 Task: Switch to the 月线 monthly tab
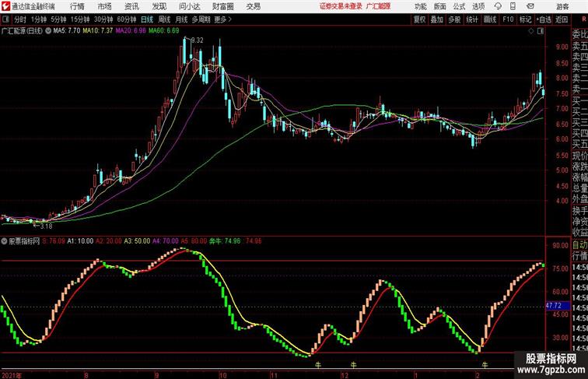(x=181, y=19)
